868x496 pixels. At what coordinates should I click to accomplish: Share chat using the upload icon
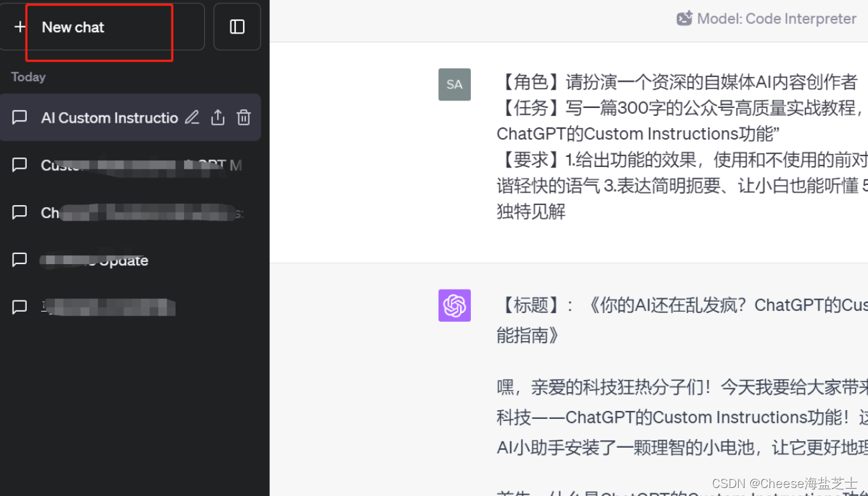(218, 117)
